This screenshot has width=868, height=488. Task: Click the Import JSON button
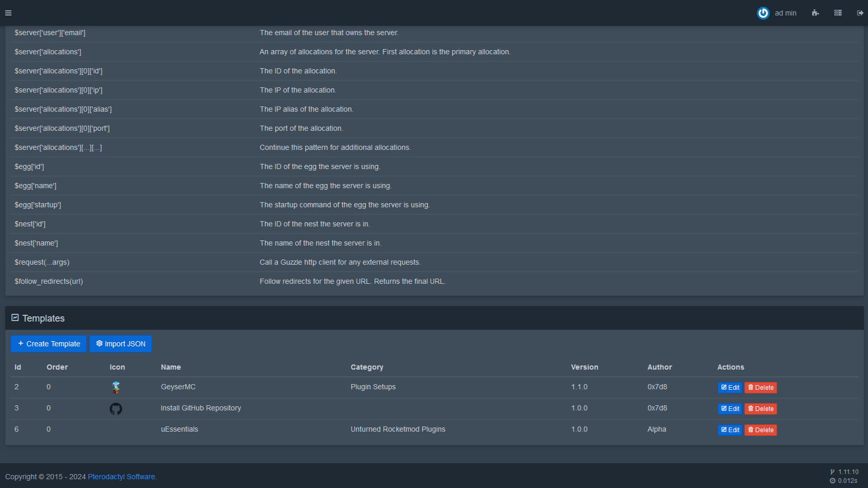pyautogui.click(x=121, y=344)
